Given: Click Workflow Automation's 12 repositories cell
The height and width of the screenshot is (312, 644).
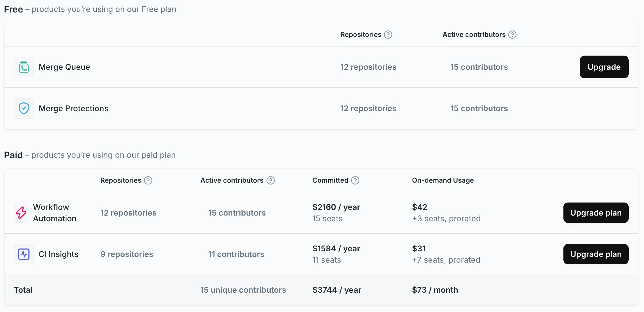Looking at the screenshot, I should click(128, 213).
